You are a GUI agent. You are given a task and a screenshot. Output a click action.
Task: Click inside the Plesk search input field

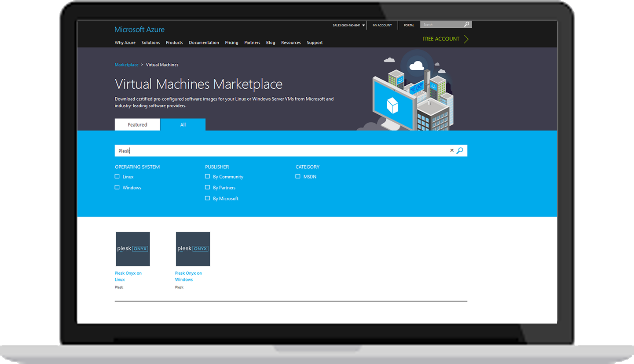tap(282, 151)
